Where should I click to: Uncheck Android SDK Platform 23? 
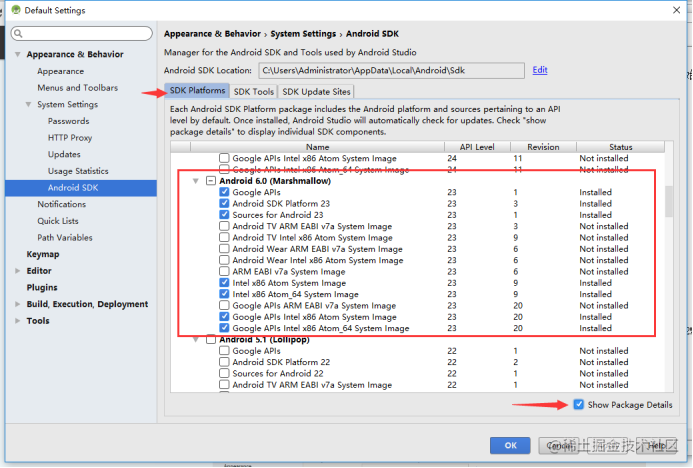coord(225,203)
